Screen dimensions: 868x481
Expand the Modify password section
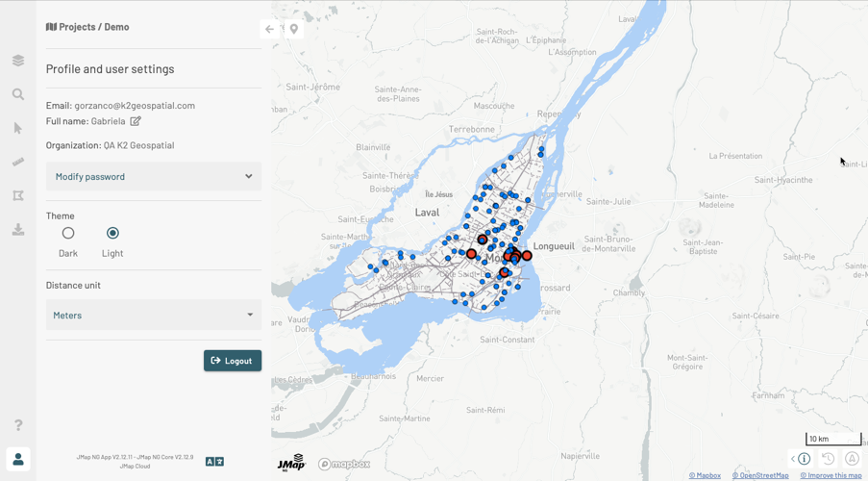[x=154, y=177]
